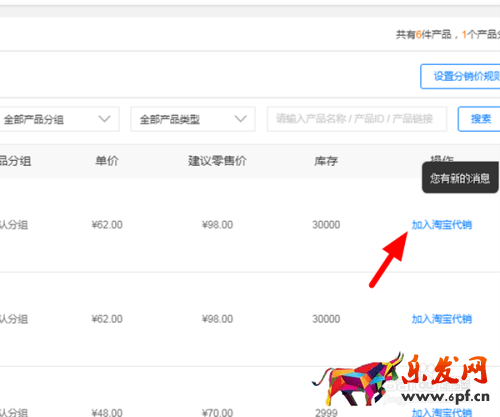500x417 pixels.
Task: Select the 单价 column header
Action: [107, 161]
